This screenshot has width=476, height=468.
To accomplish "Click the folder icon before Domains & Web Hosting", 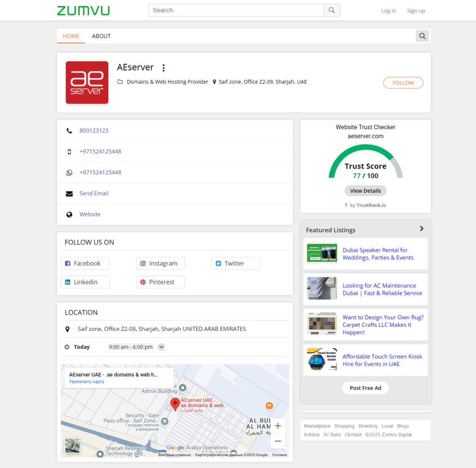I will coord(120,82).
